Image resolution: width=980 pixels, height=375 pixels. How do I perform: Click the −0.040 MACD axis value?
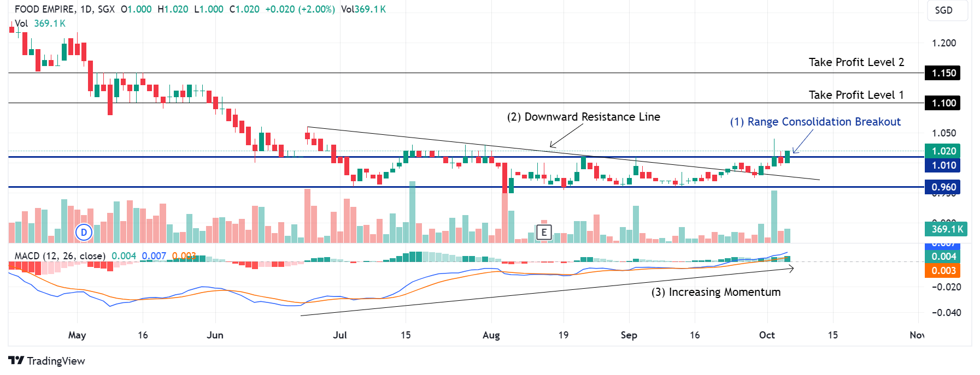pyautogui.click(x=946, y=313)
